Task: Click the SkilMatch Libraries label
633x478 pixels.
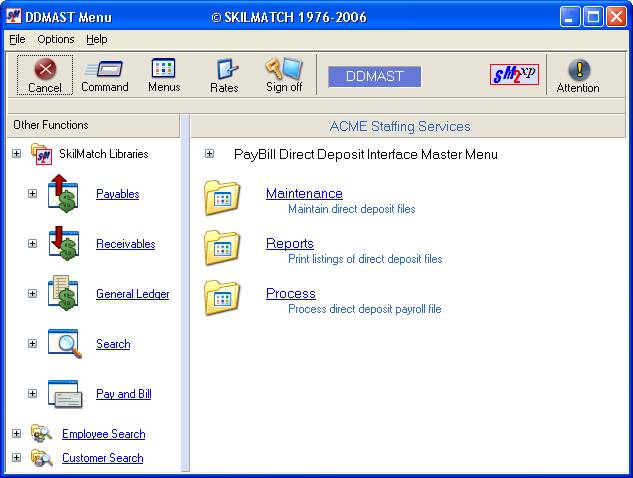Action: (104, 154)
